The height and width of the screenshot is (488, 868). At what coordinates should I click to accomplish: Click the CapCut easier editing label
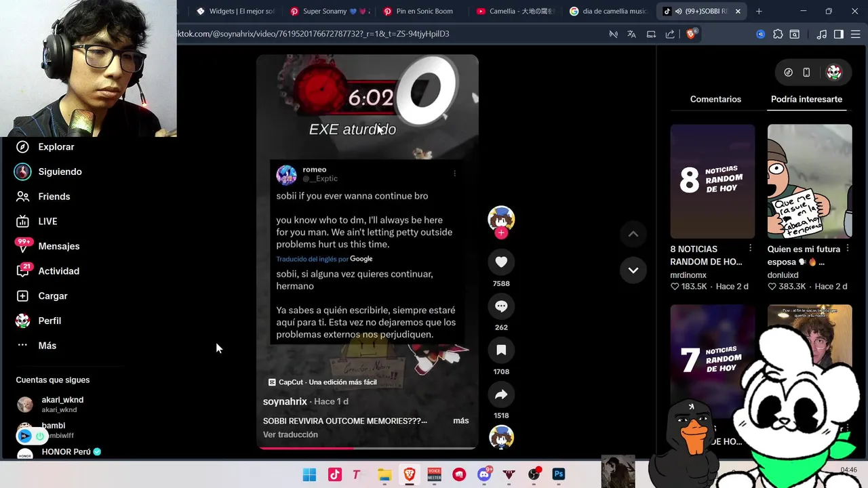pos(323,382)
